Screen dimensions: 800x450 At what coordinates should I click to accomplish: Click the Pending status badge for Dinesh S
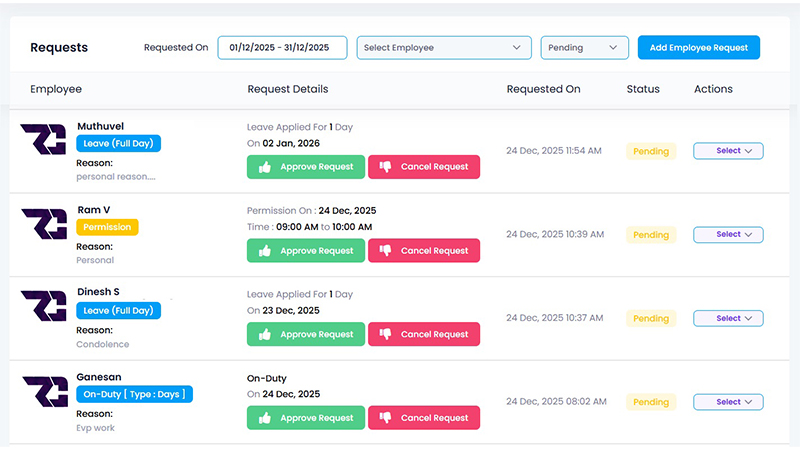[651, 319]
